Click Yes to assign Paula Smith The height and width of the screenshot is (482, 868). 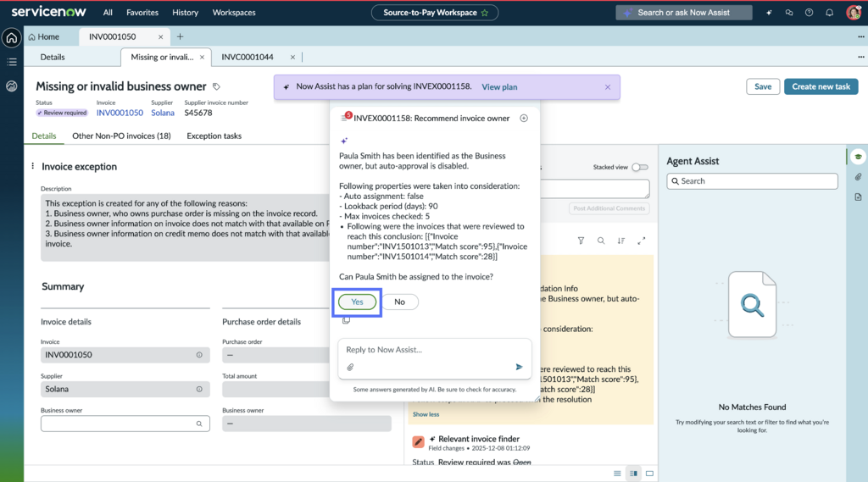click(357, 302)
